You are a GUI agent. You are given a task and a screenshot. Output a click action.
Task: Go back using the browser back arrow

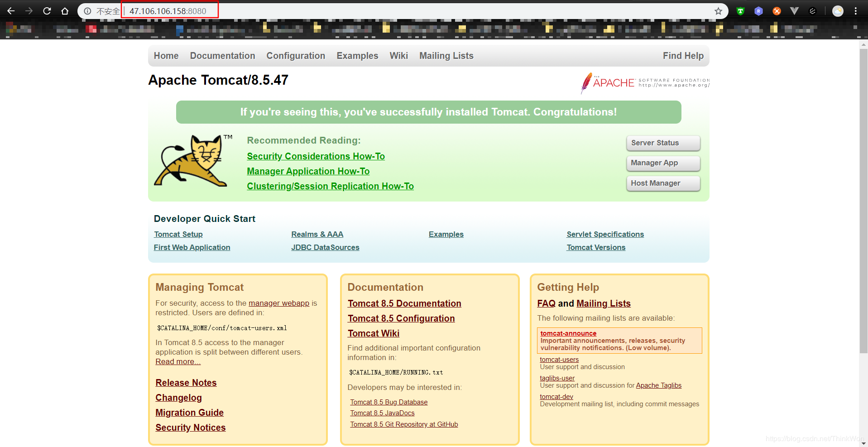(x=11, y=11)
